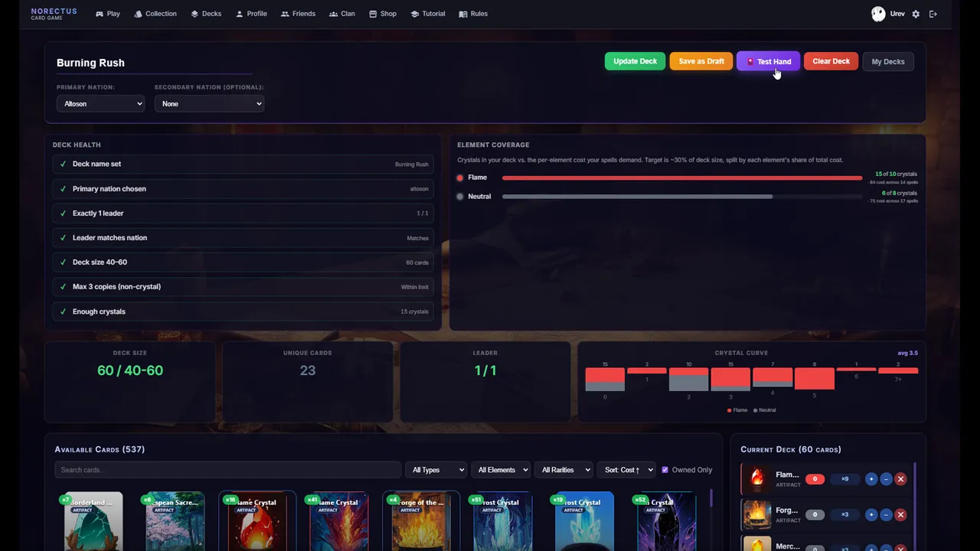Click the Forg... deck entry thumbnail
980x551 pixels.
point(756,514)
